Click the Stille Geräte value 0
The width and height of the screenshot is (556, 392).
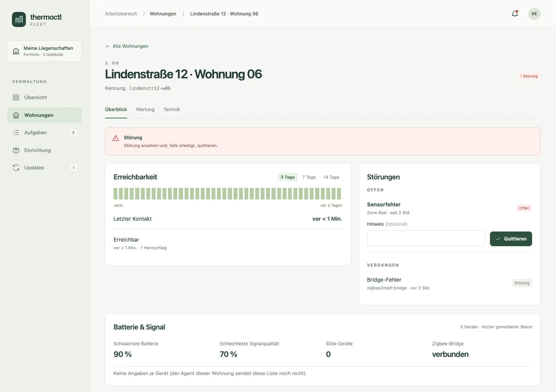coord(328,354)
